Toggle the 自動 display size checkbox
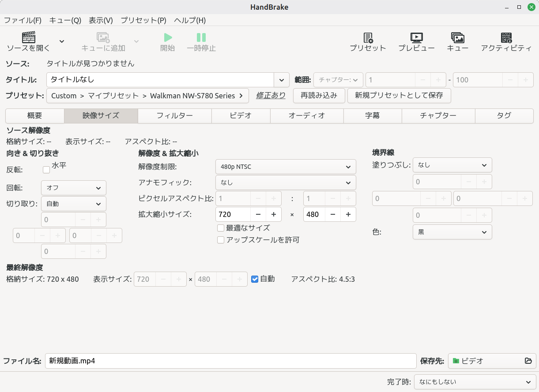This screenshot has width=539, height=392. (255, 279)
